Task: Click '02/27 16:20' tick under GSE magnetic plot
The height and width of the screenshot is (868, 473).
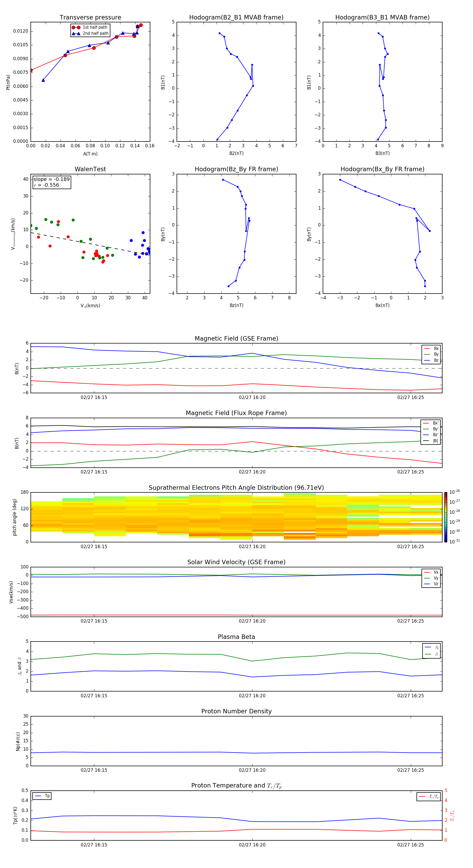Action: click(252, 398)
